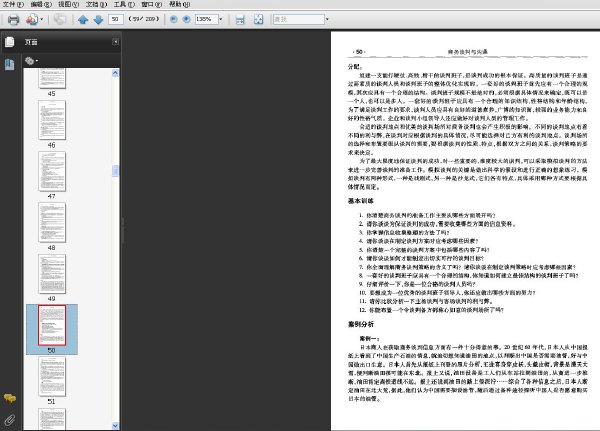Click the 案例分析 heading in document
The width and height of the screenshot is (600, 431).
(x=360, y=324)
